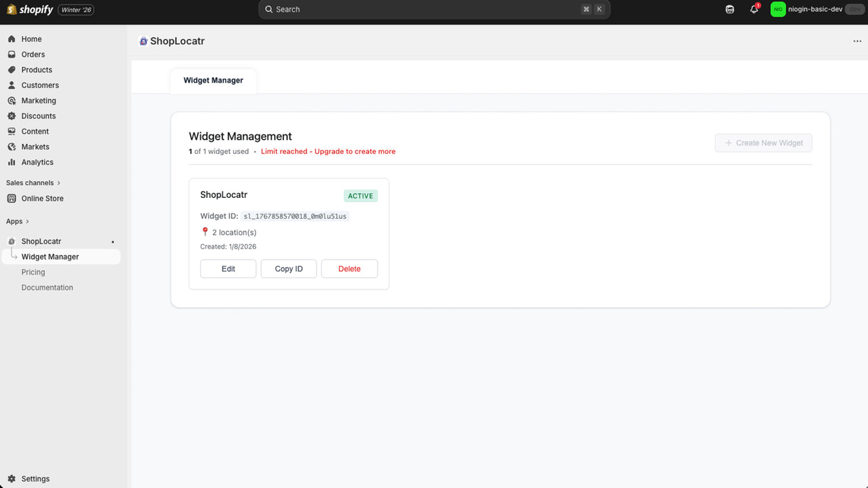Click the Marketing target icon
This screenshot has width=868, height=488.
click(x=12, y=100)
